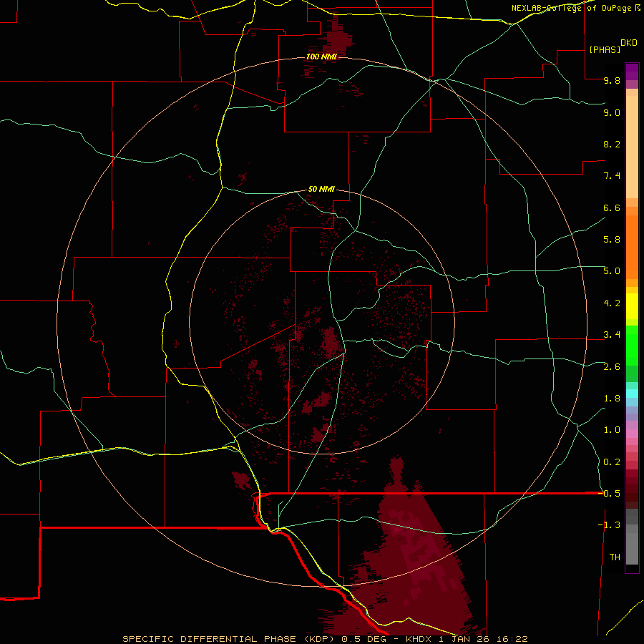Screen dimensions: 644x644
Task: Click the 9.8 value on the scale
Action: (x=612, y=80)
